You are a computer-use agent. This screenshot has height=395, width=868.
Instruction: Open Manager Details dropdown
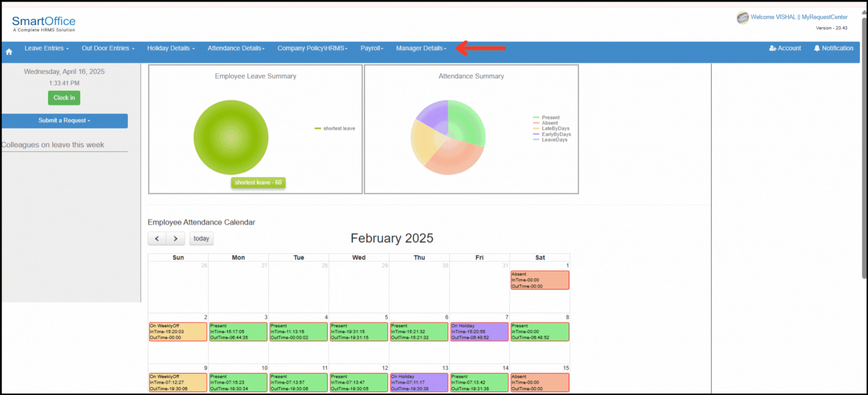pos(421,48)
